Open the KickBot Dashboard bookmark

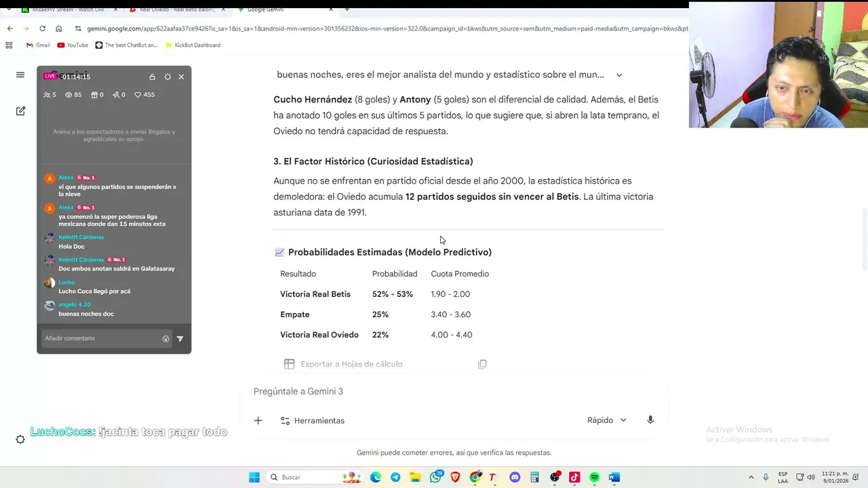pyautogui.click(x=192, y=45)
